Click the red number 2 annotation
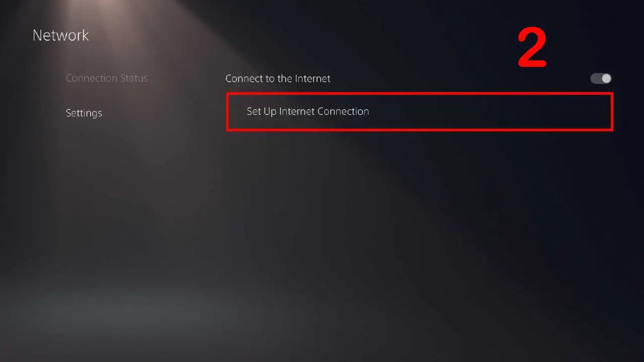This screenshot has height=362, width=644. click(532, 49)
